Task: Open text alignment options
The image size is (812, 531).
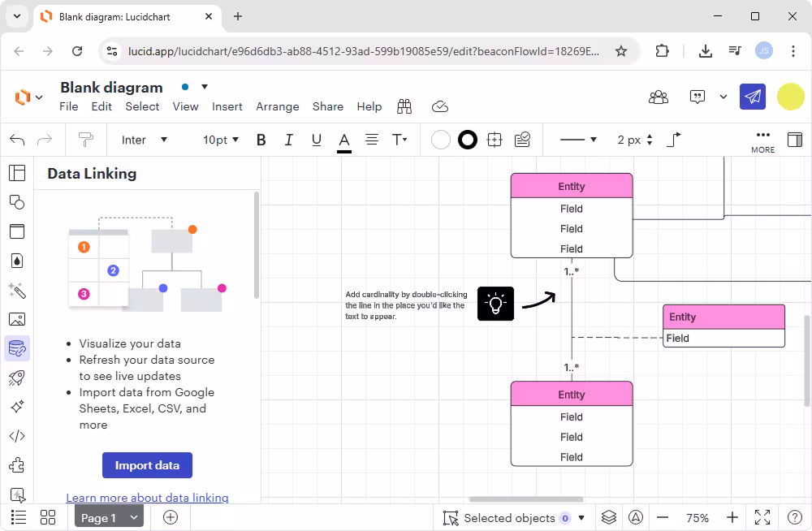Action: coord(372,140)
